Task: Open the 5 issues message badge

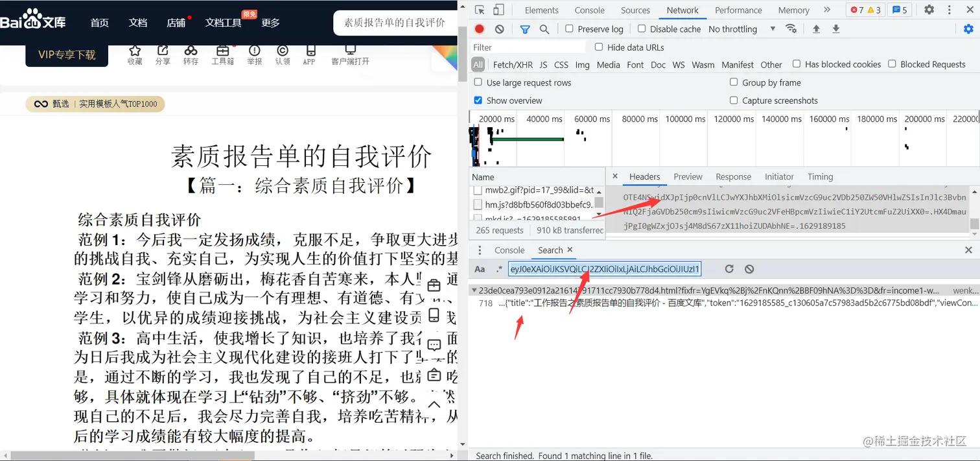Action: pyautogui.click(x=900, y=10)
